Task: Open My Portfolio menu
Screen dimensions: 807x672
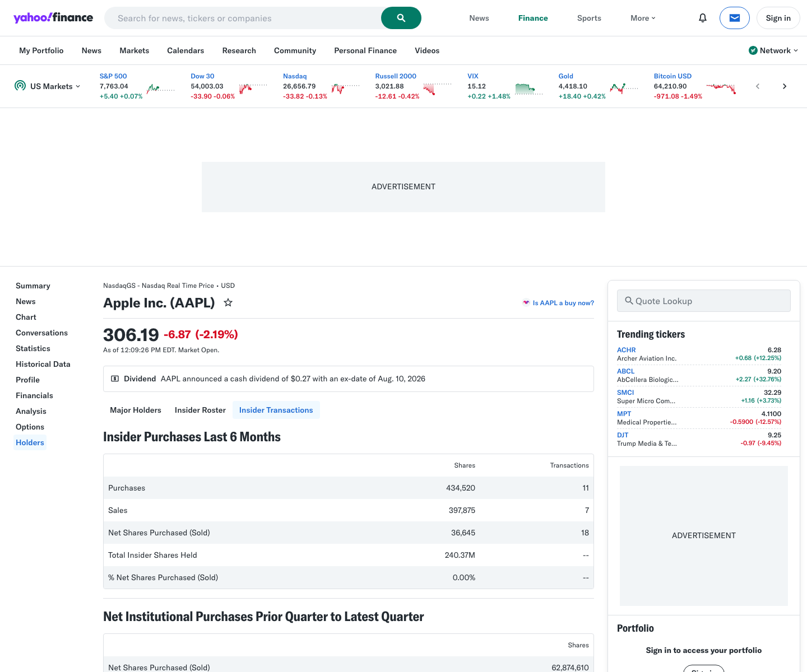Action: point(41,50)
